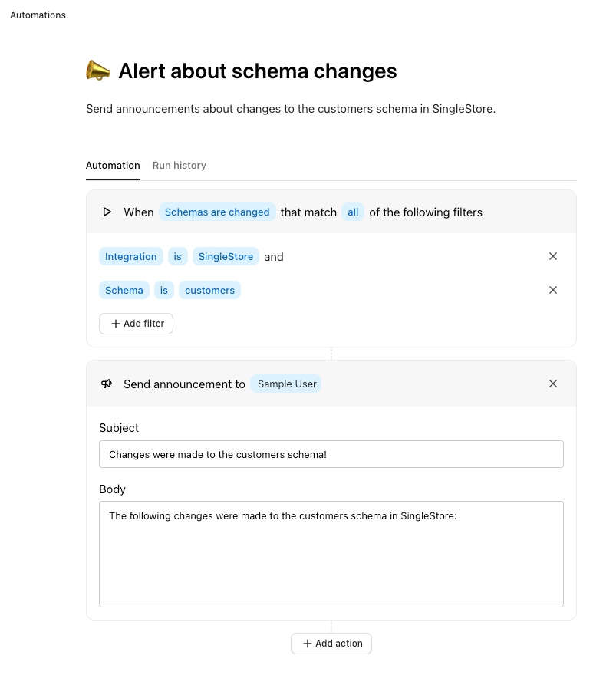Click the Add action button
Image resolution: width=616 pixels, height=675 pixels.
(331, 644)
